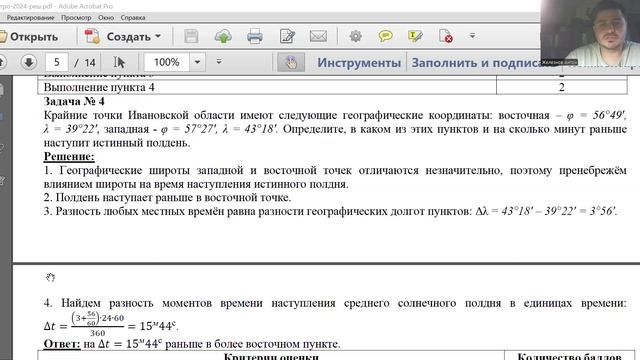Select the arrow selection tool
The height and width of the screenshot is (360, 640).
pyautogui.click(x=119, y=62)
